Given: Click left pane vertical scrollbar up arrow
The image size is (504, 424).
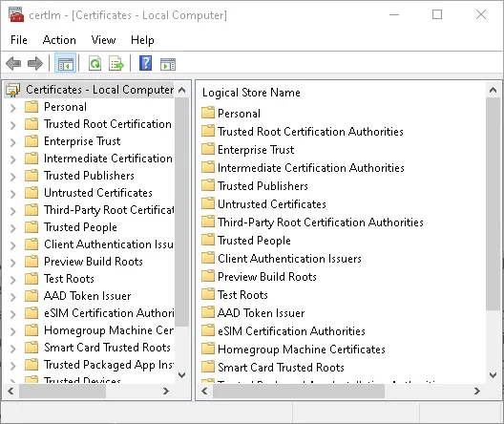Looking at the screenshot, I should tap(182, 90).
